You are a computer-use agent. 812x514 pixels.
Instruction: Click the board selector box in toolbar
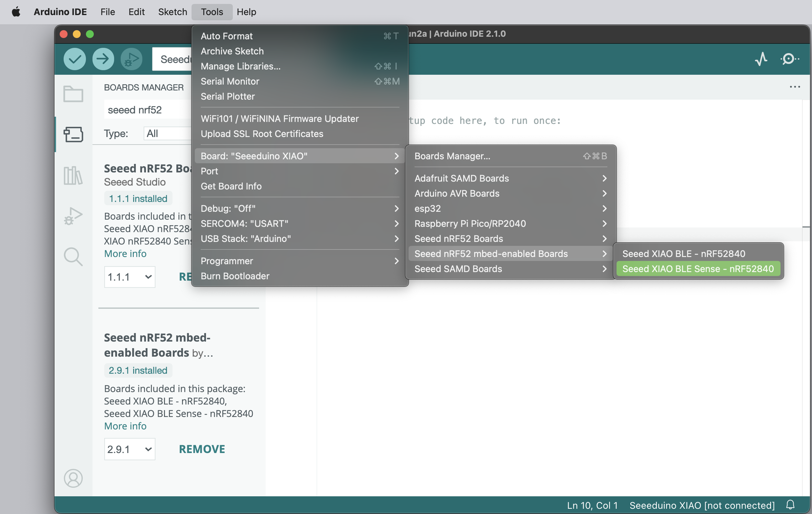[172, 59]
